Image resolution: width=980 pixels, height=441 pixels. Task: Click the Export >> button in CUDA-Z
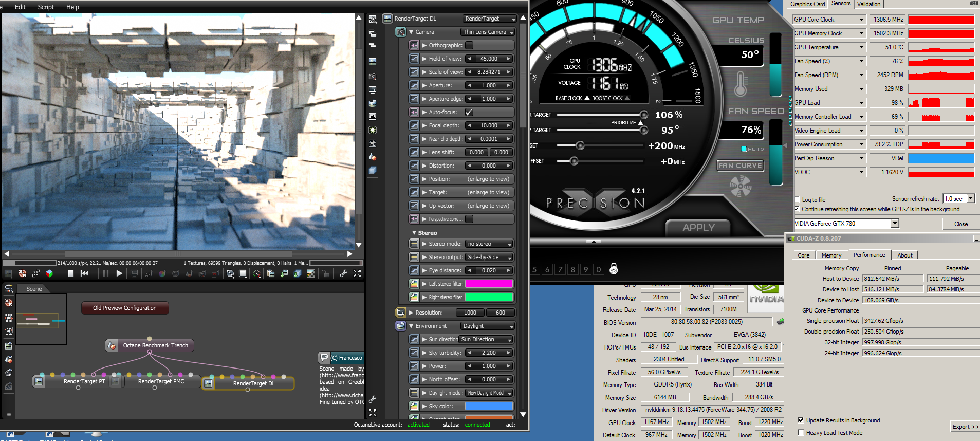pyautogui.click(x=966, y=427)
